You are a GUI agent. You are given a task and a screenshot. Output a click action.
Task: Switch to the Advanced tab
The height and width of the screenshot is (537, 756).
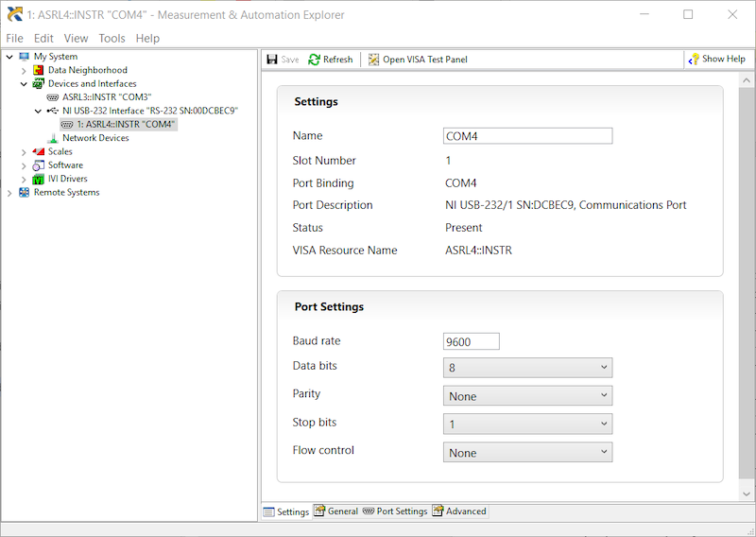(459, 511)
